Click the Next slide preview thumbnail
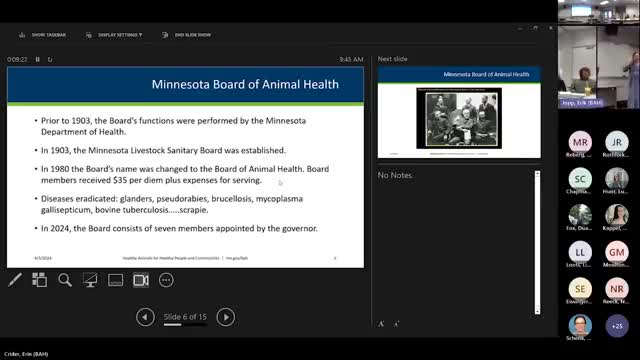Viewport: 640px width, 360px height. pos(459,113)
